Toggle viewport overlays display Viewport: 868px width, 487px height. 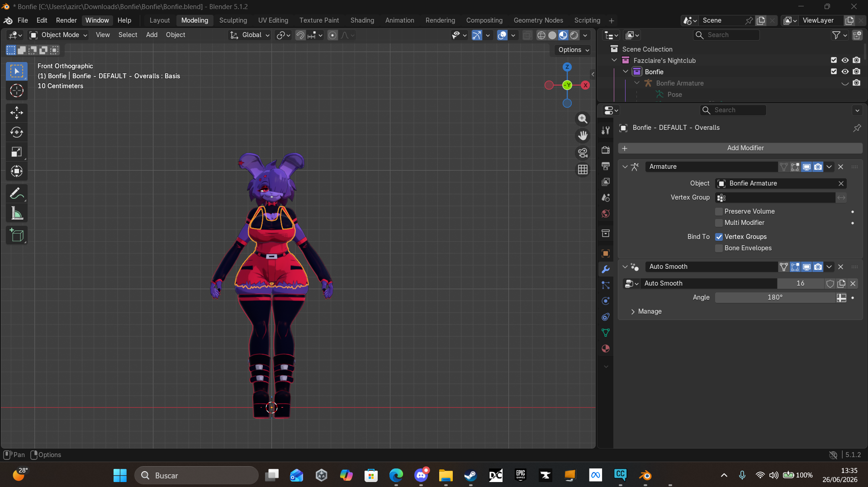502,35
